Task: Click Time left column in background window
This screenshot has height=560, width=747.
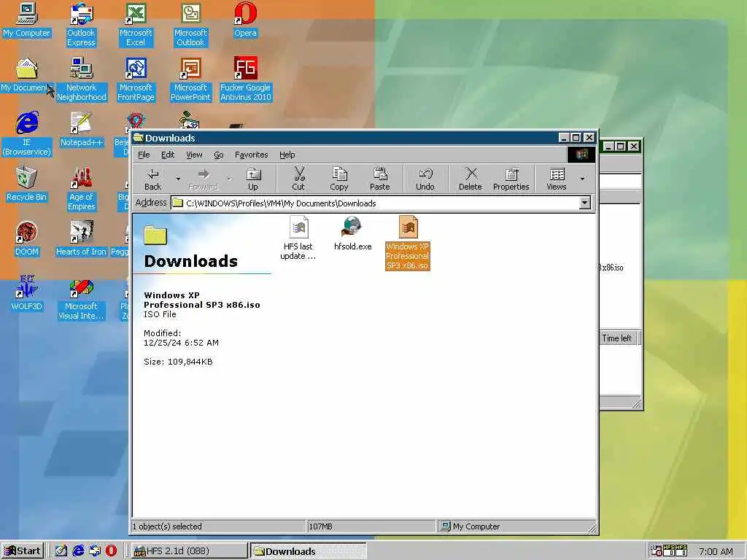Action: pos(617,338)
